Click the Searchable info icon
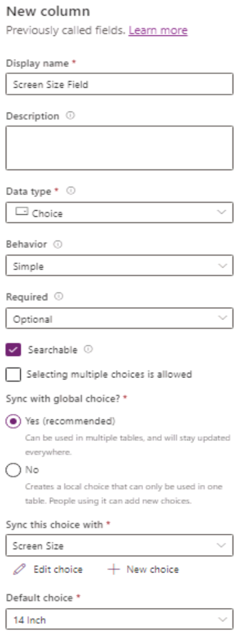 coord(88,349)
